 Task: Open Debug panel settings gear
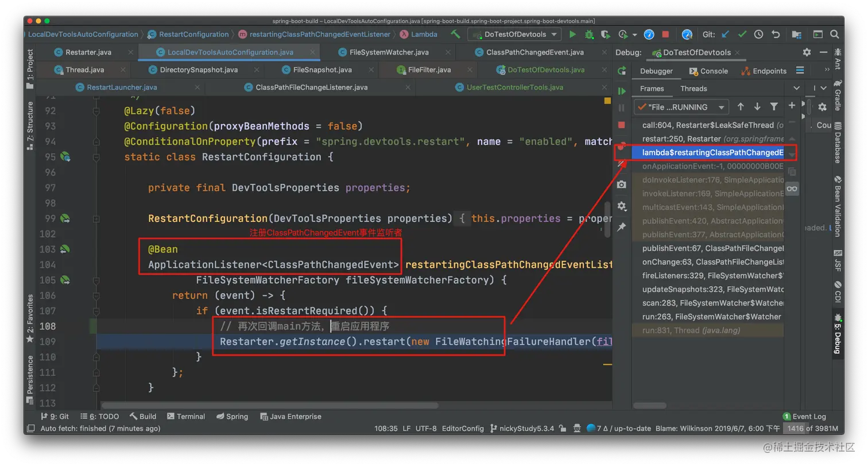coord(807,52)
